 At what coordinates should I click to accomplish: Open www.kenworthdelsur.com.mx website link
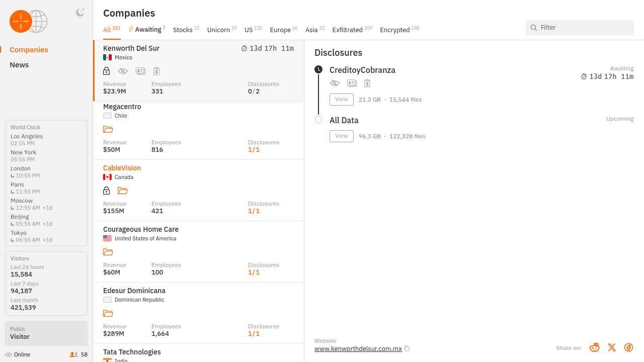tap(358, 348)
